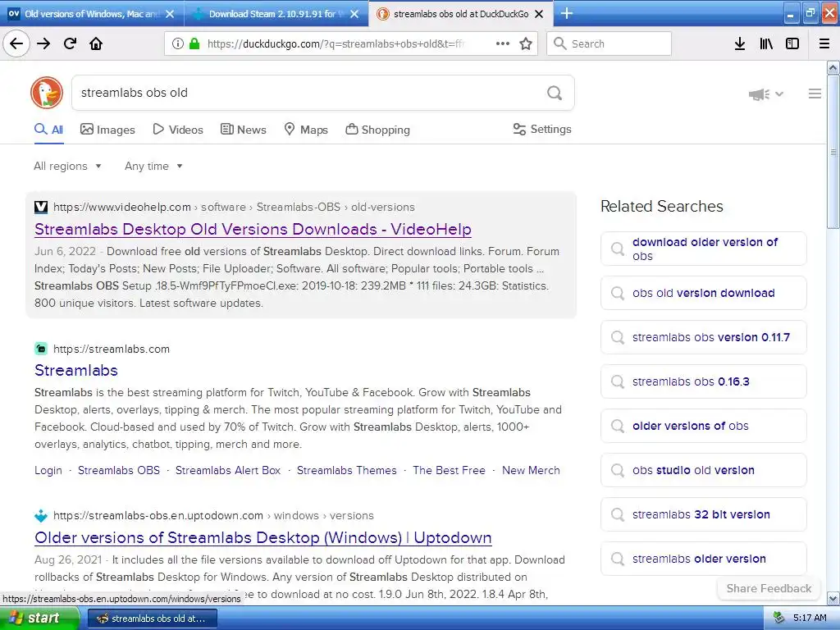Open Streamlabs Desktop Old Versions VideoHelp result
The image size is (840, 630).
tap(253, 230)
